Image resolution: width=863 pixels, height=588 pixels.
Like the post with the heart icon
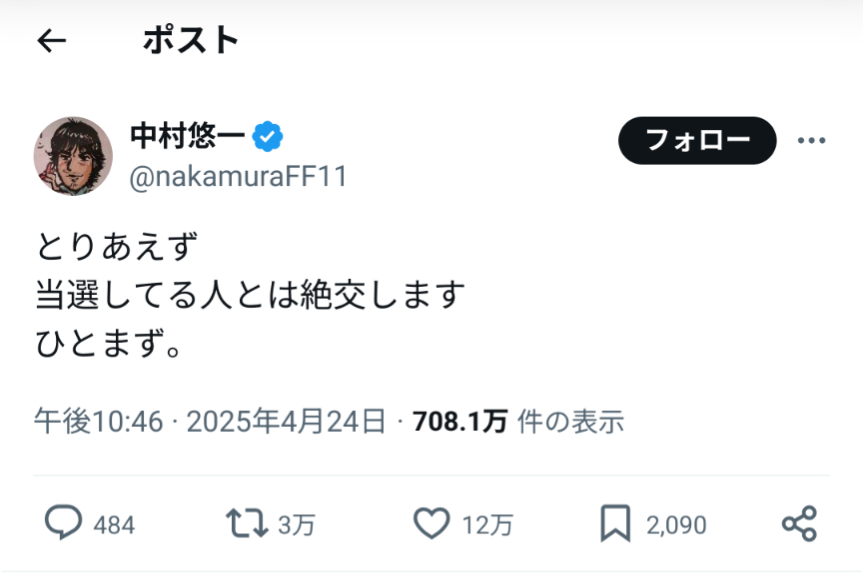tap(432, 523)
